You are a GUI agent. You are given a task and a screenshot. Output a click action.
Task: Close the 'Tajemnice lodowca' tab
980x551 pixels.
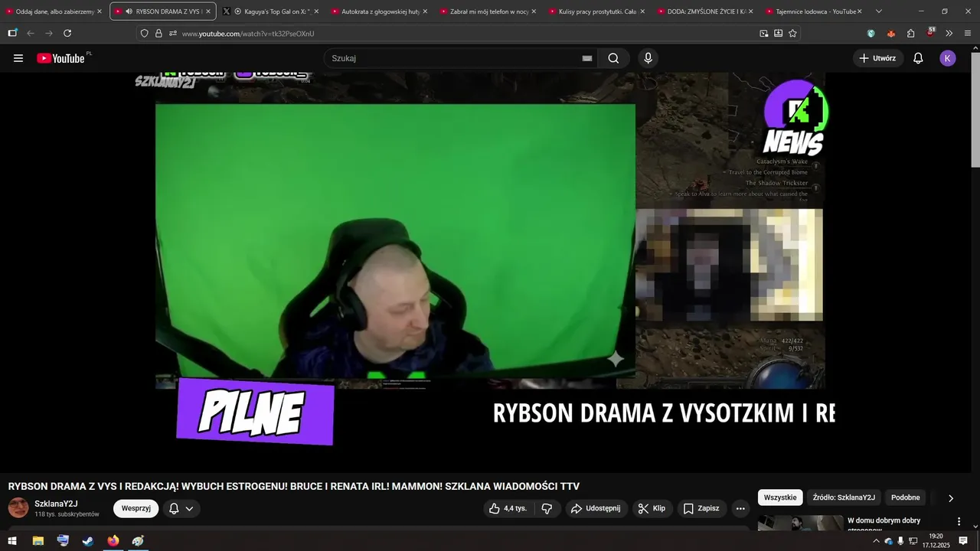[x=860, y=11]
